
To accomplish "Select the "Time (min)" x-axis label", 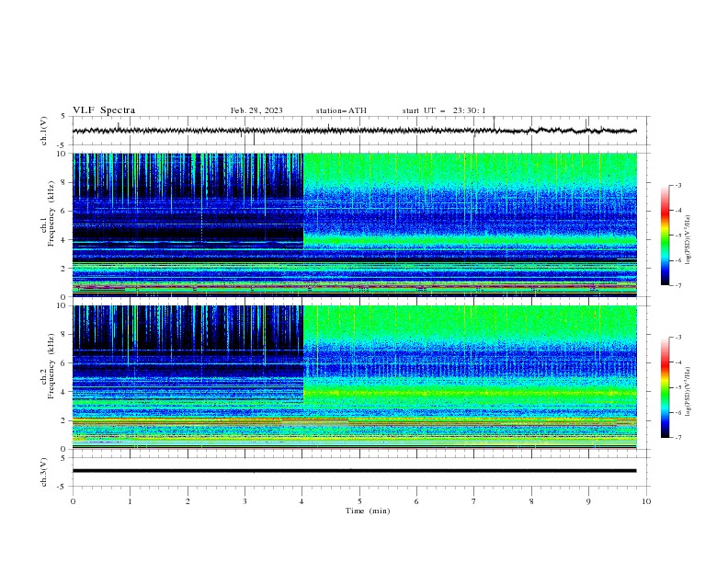I will point(368,511).
